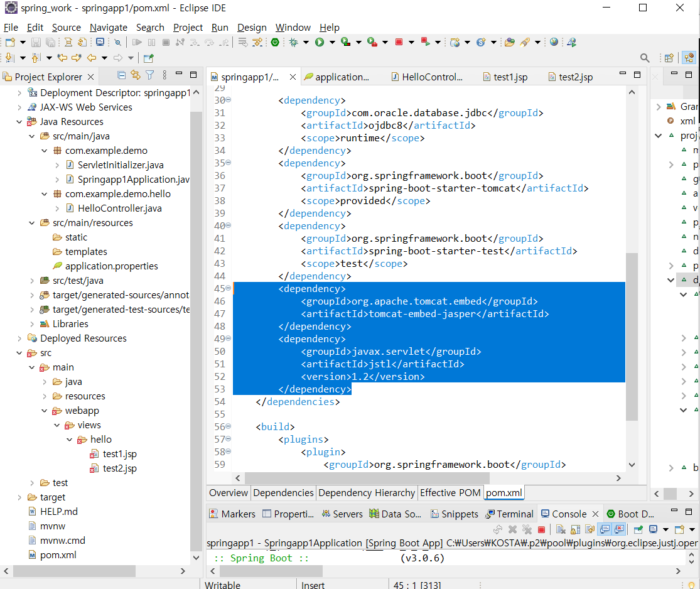Close the springapp1/pom.xml editor tab
This screenshot has width=700, height=589.
coord(293,77)
